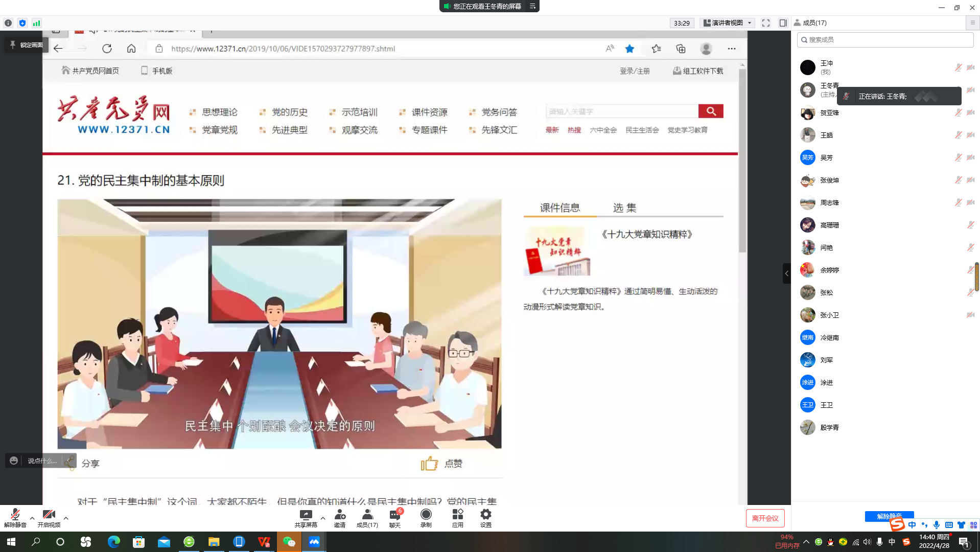Turn on video camera
This screenshot has width=980, height=552.
(49, 517)
